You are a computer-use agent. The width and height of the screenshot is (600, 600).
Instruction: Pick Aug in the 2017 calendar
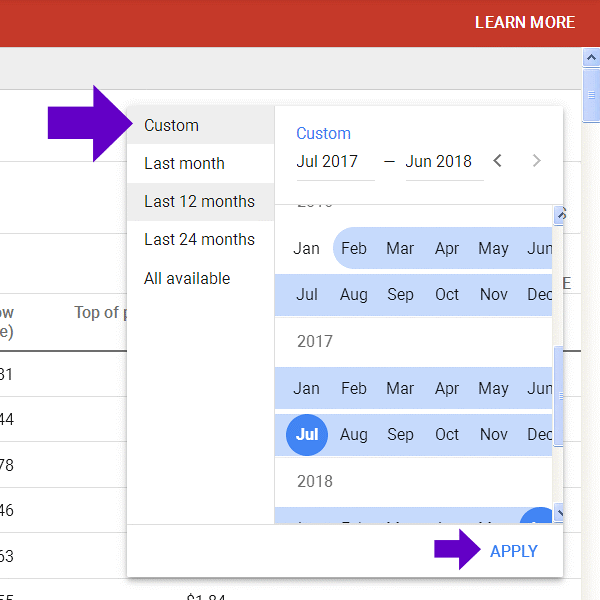[x=353, y=435]
